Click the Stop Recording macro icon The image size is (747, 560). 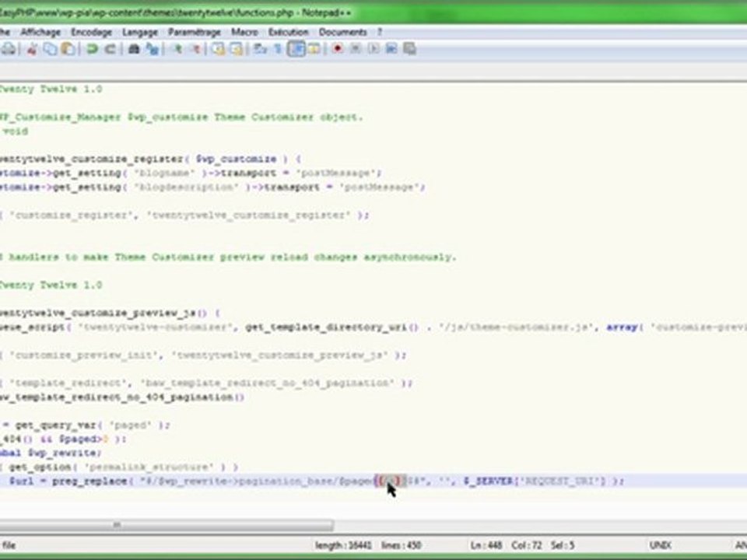(x=356, y=48)
